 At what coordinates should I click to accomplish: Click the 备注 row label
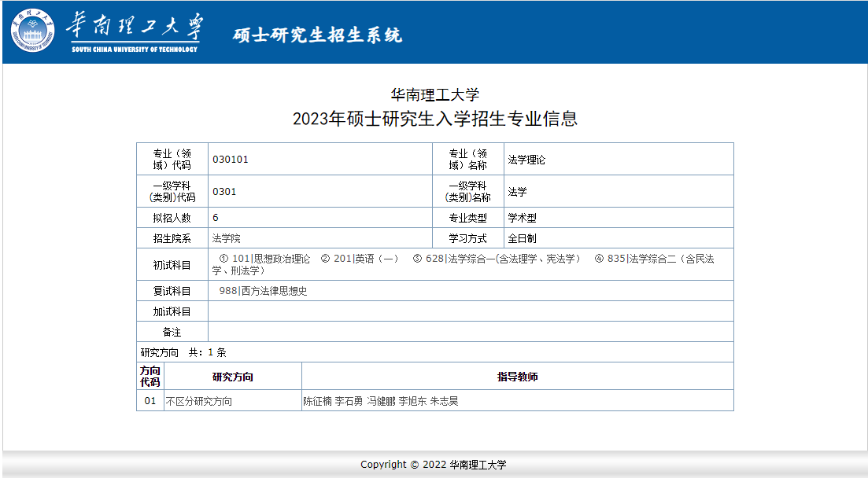[x=172, y=332]
